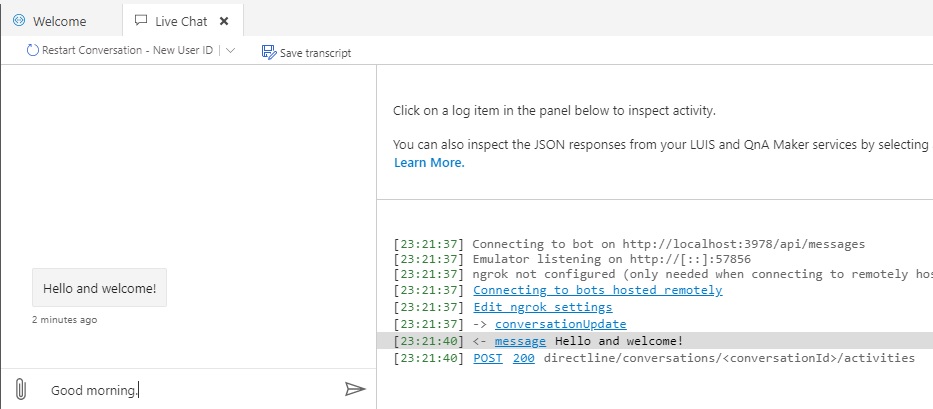Click the Restart Conversation circular arrow icon
933x409 pixels.
tap(32, 51)
